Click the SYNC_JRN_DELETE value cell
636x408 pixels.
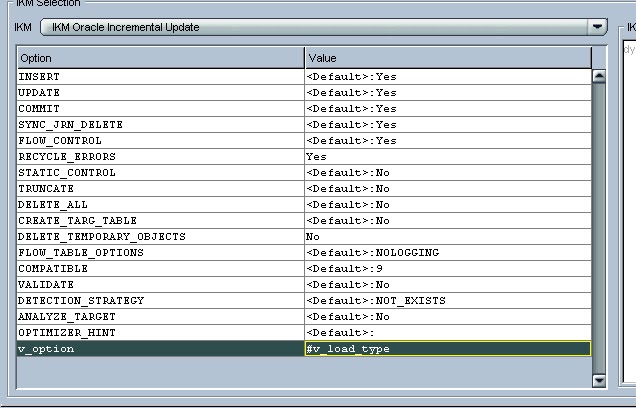448,125
